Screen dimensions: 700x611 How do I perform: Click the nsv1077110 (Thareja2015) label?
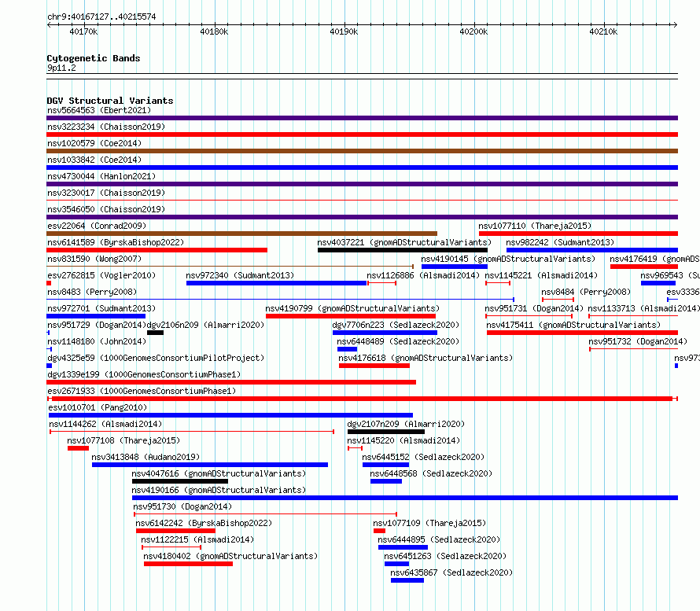pyautogui.click(x=535, y=226)
